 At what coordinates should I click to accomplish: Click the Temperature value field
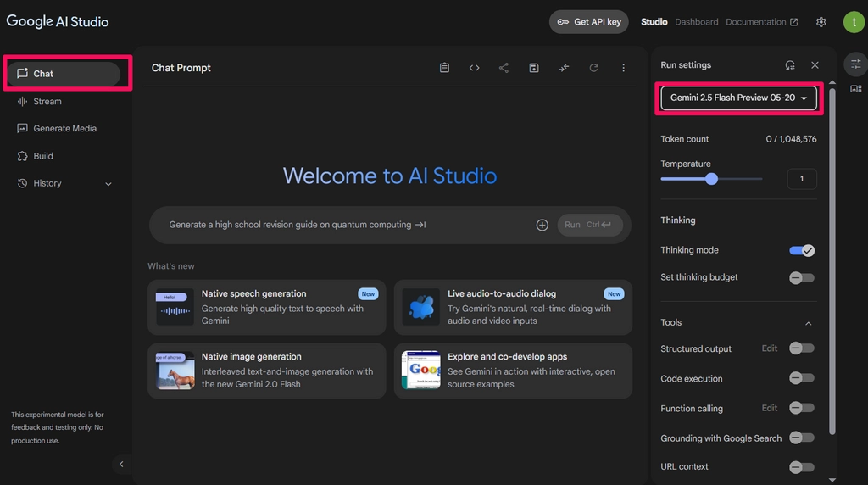tap(802, 179)
